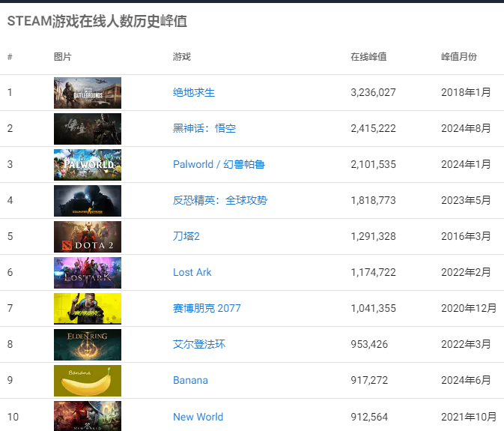Click the 游戏 column header
Screen dimensions: 504x431
point(182,57)
